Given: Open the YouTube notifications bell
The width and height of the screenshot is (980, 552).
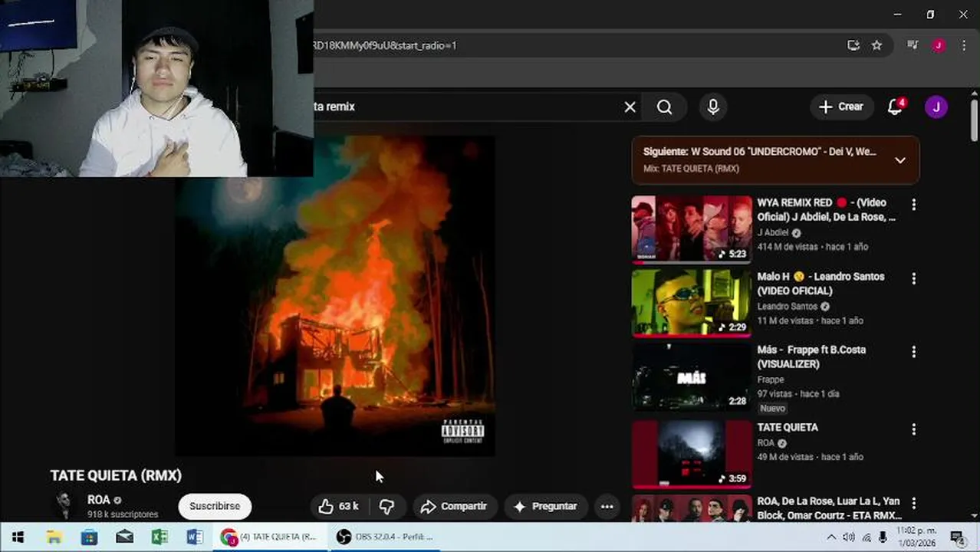Looking at the screenshot, I should click(x=896, y=107).
